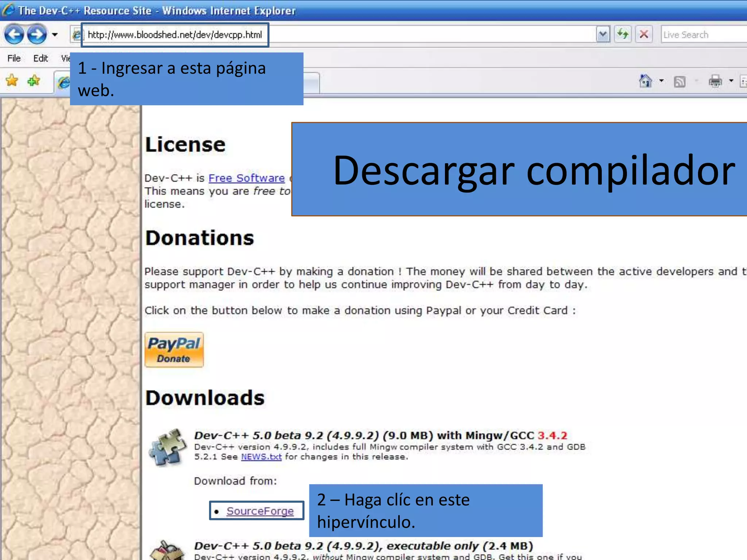Click the Home page icon
Image resolution: width=747 pixels, height=560 pixels.
pyautogui.click(x=645, y=81)
